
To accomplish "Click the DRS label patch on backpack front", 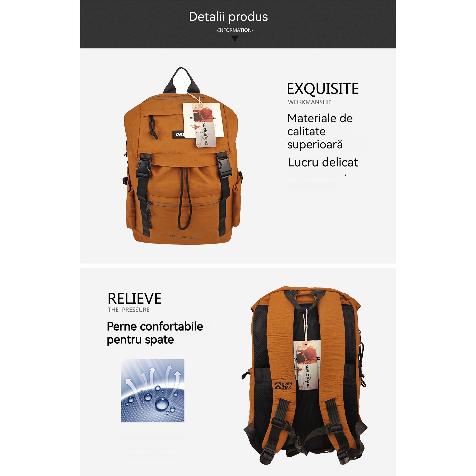I will tap(179, 134).
